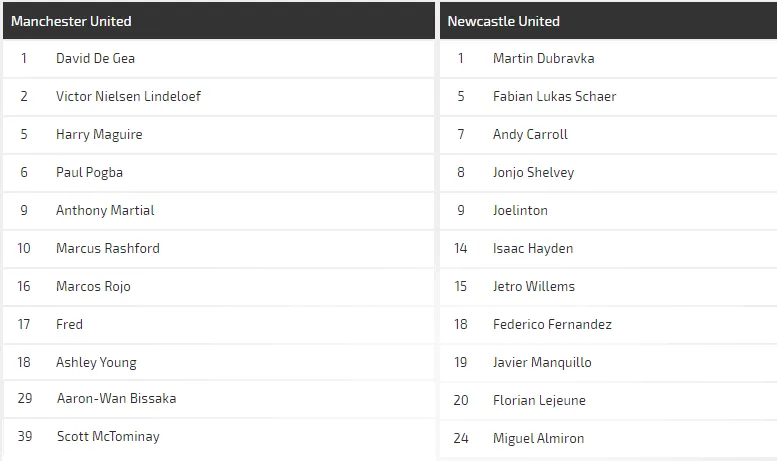This screenshot has height=461, width=777.
Task: Open Ashley Young's player entry
Action: (96, 362)
